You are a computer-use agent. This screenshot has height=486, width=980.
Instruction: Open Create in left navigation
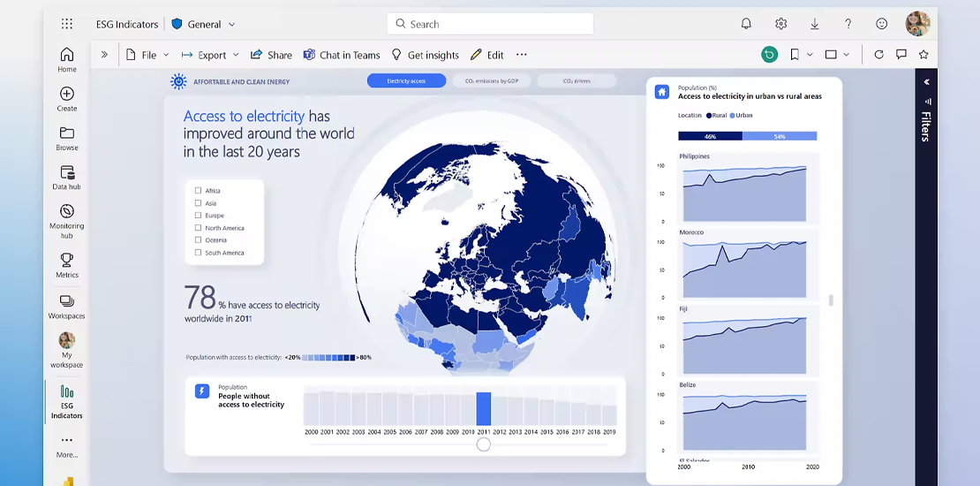pos(67,99)
